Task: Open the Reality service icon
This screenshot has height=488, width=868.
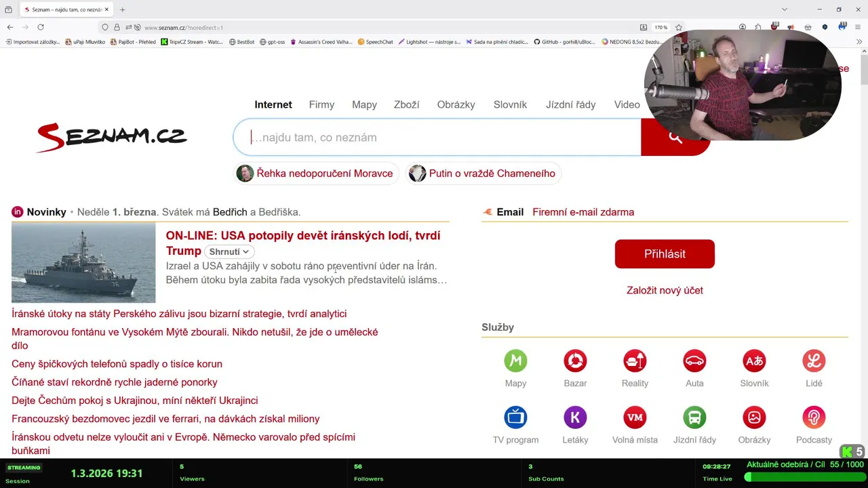Action: [635, 361]
